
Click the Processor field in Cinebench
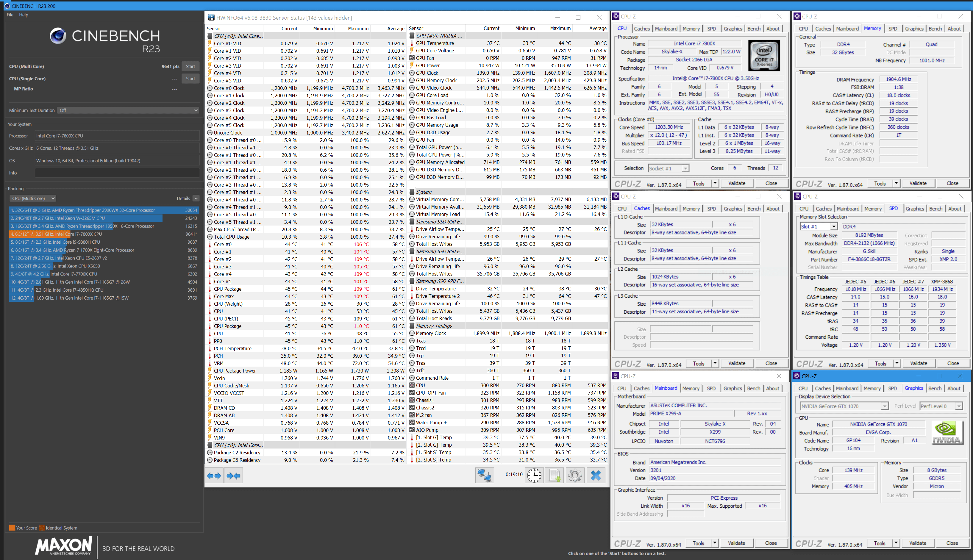117,136
